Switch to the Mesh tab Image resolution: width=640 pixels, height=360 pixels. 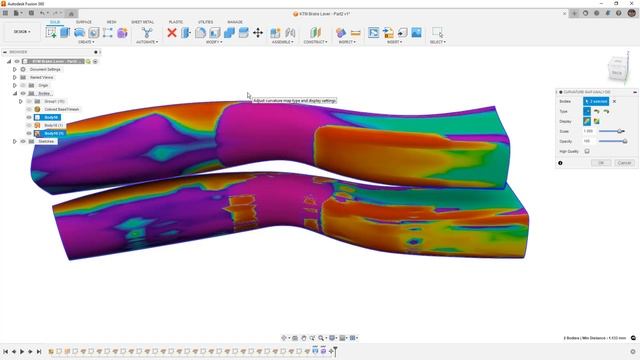pos(111,22)
